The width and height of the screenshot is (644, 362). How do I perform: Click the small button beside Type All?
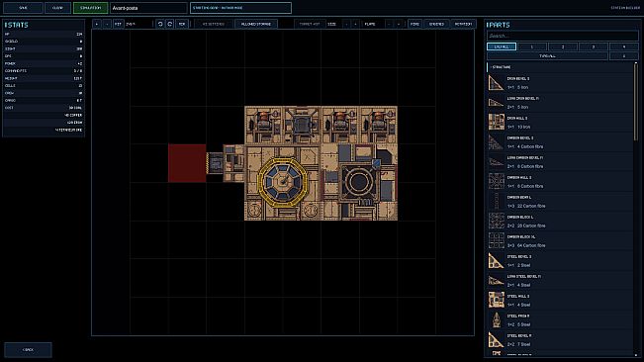pyautogui.click(x=623, y=55)
